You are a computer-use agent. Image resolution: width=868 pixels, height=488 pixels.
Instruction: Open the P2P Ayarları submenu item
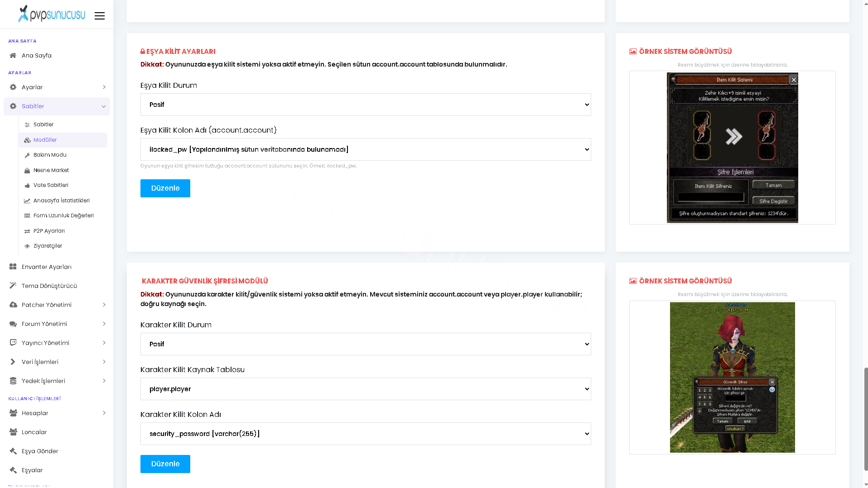[x=63, y=231]
